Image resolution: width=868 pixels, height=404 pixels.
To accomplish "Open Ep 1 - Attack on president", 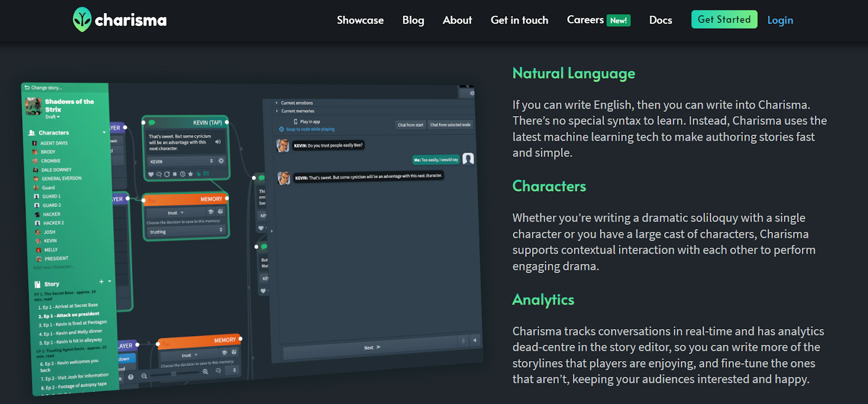I will (69, 315).
